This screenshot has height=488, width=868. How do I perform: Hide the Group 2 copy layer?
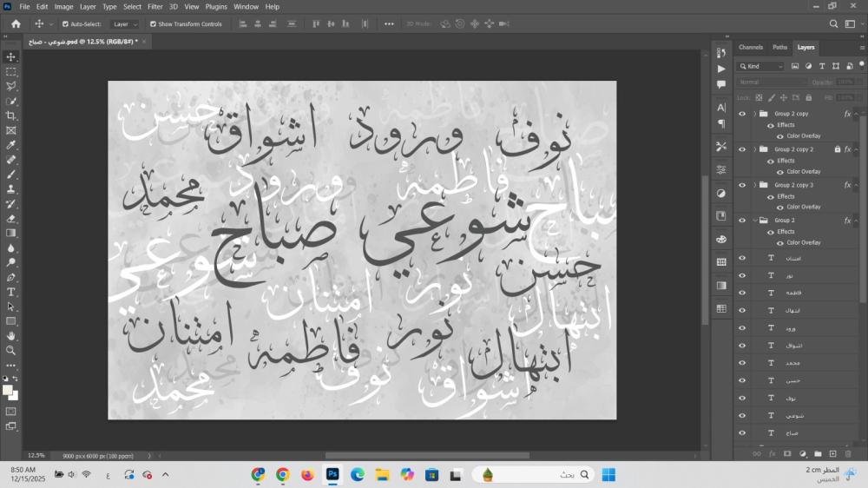coord(742,114)
